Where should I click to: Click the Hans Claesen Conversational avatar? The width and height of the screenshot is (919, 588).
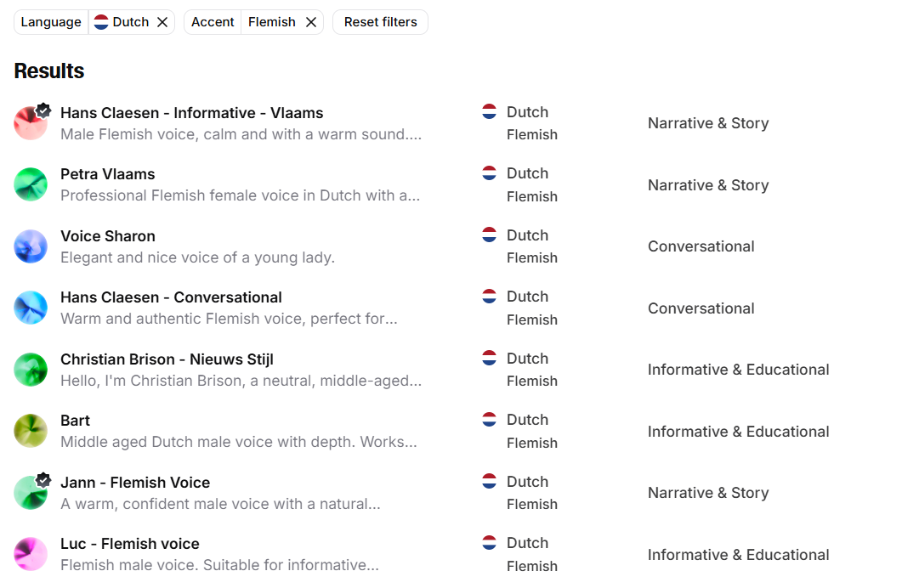pos(31,308)
